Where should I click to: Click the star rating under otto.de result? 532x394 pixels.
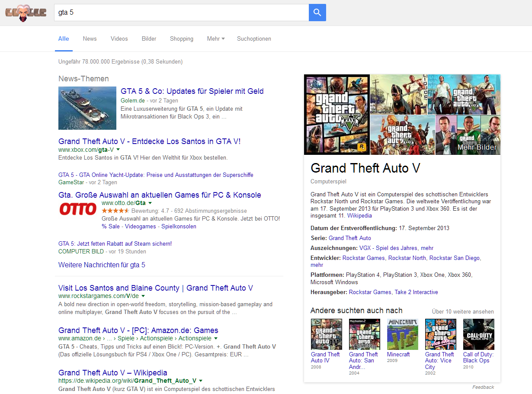(x=115, y=211)
